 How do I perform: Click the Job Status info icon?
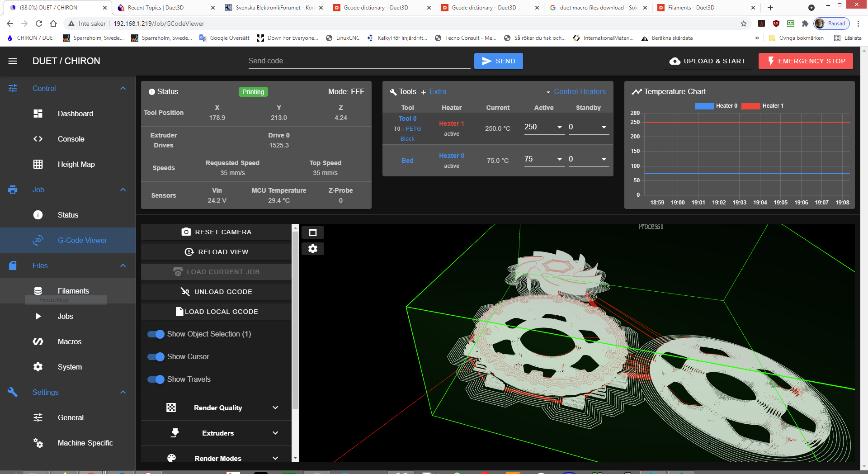click(x=38, y=215)
